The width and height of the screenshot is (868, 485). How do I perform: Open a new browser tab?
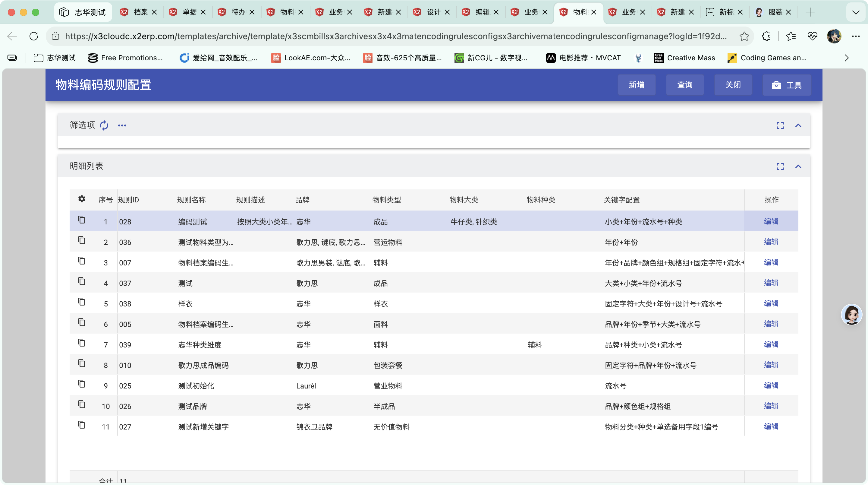point(810,12)
